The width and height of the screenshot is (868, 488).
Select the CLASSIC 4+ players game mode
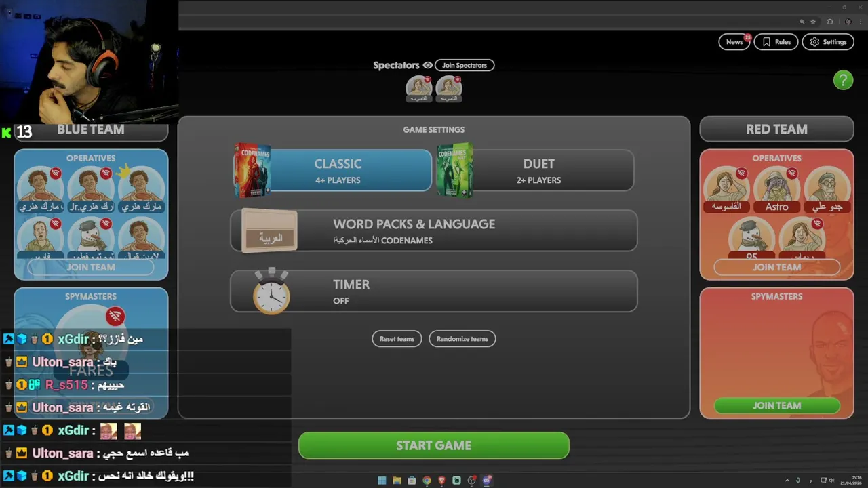338,171
